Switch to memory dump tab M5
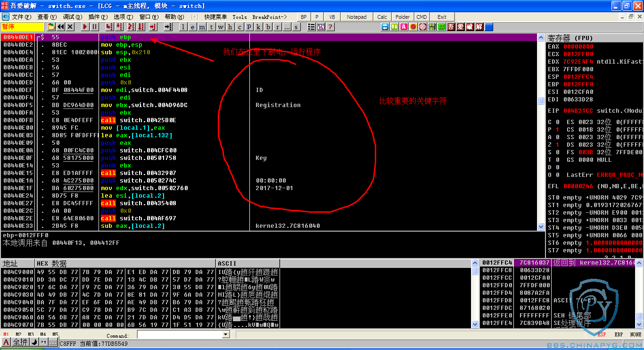 55,334
